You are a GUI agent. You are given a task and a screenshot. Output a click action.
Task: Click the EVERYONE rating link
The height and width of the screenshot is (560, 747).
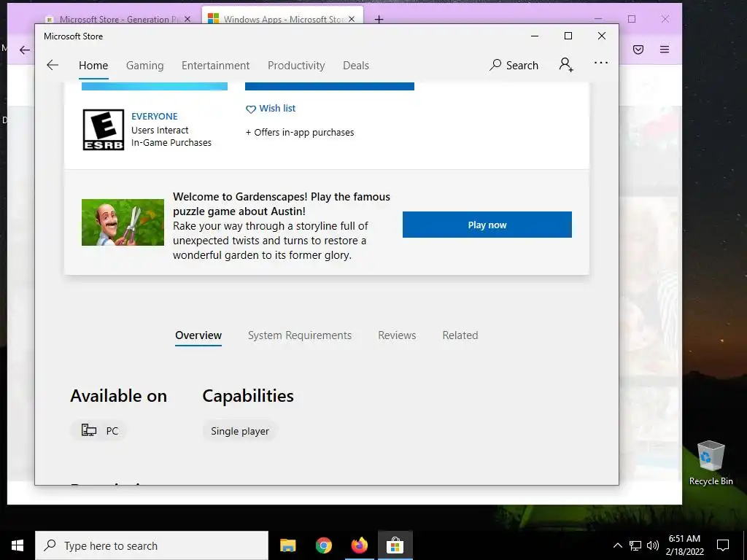coord(155,116)
